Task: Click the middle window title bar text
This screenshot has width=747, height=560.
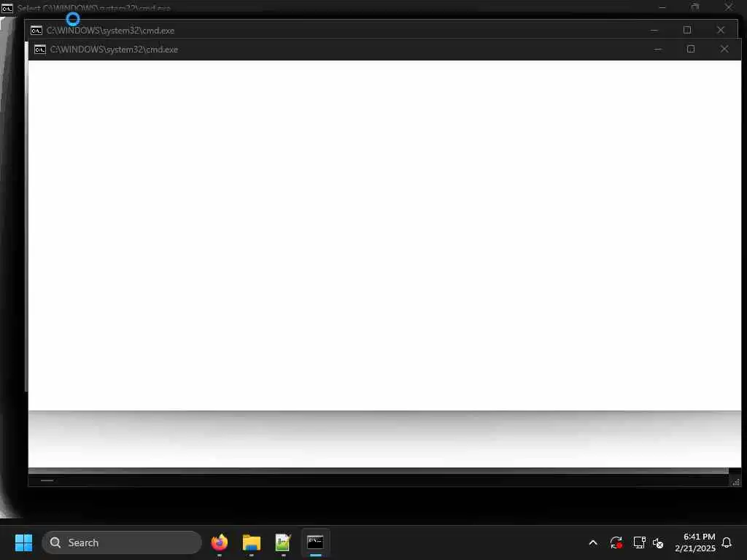Action: pos(110,31)
